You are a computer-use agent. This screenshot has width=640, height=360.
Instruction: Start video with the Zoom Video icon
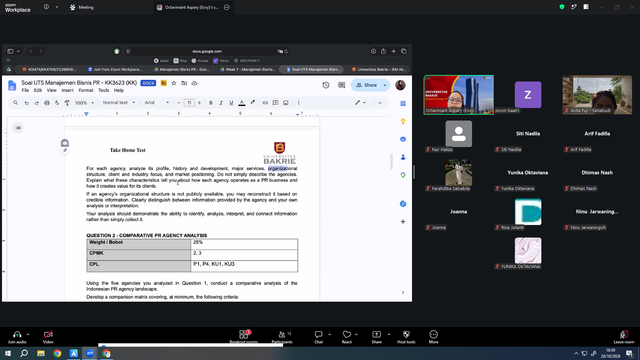48,334
